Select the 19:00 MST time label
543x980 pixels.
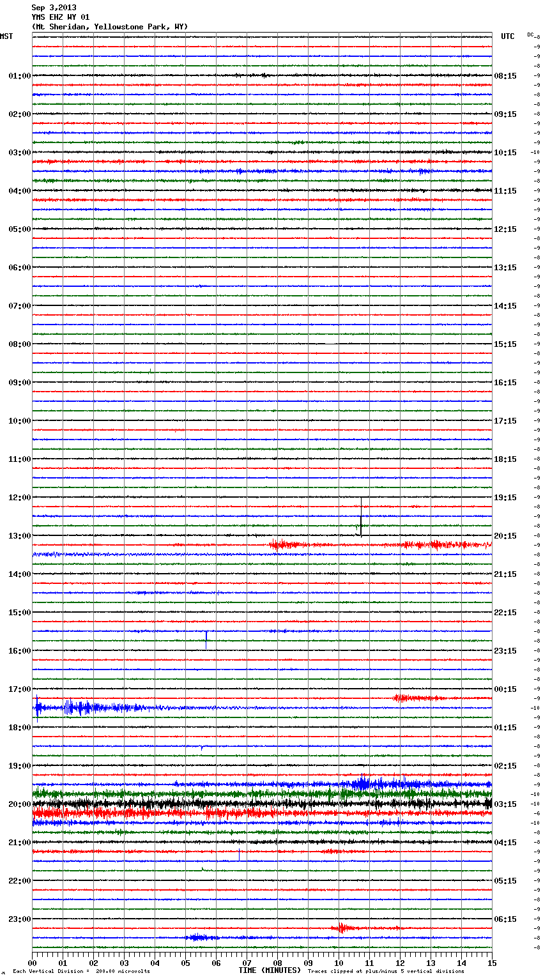click(x=20, y=766)
